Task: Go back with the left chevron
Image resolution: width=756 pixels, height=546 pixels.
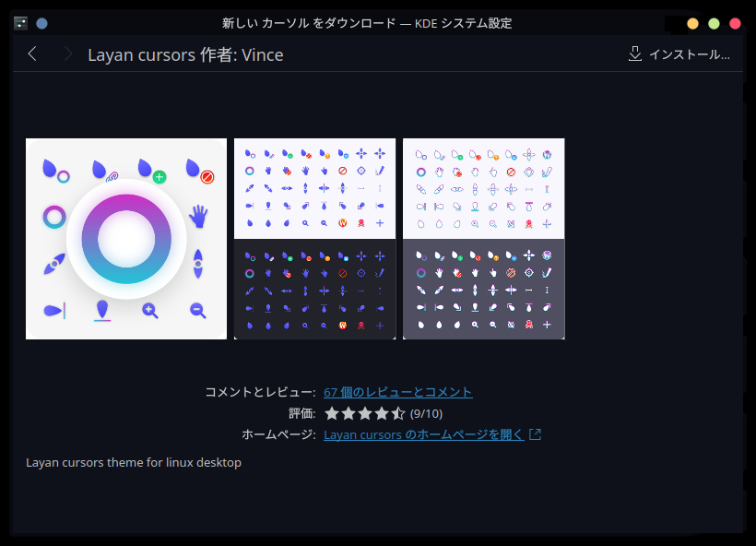Action: [32, 54]
